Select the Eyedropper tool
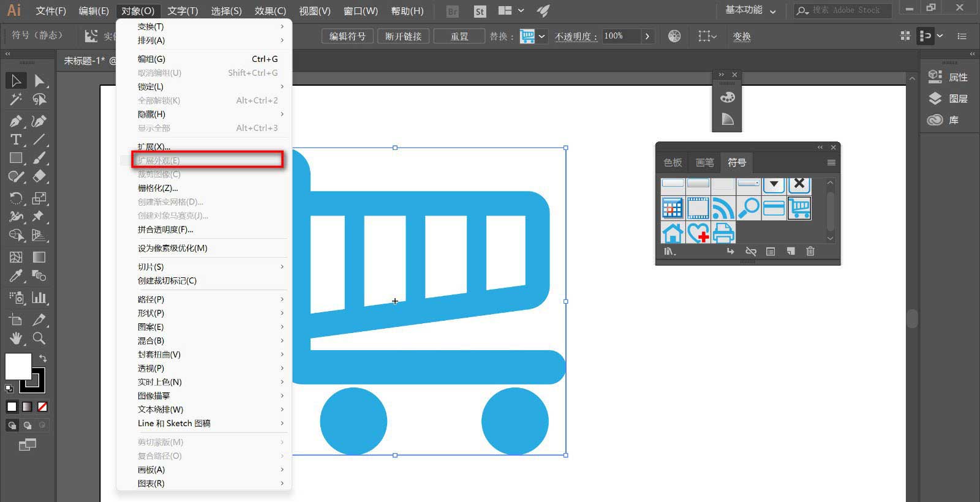Viewport: 980px width, 502px height. pos(16,276)
